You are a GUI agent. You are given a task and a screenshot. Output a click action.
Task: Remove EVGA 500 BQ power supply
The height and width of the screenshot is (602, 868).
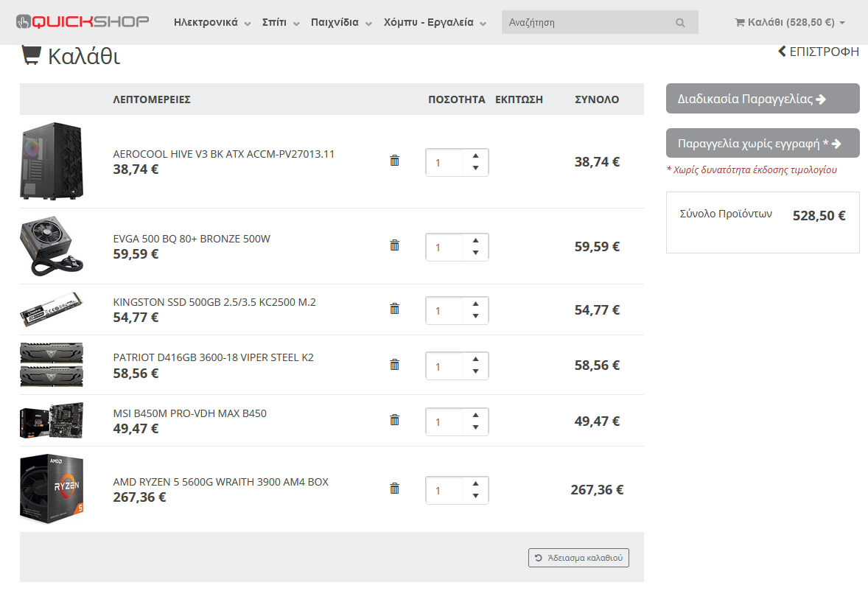(395, 245)
